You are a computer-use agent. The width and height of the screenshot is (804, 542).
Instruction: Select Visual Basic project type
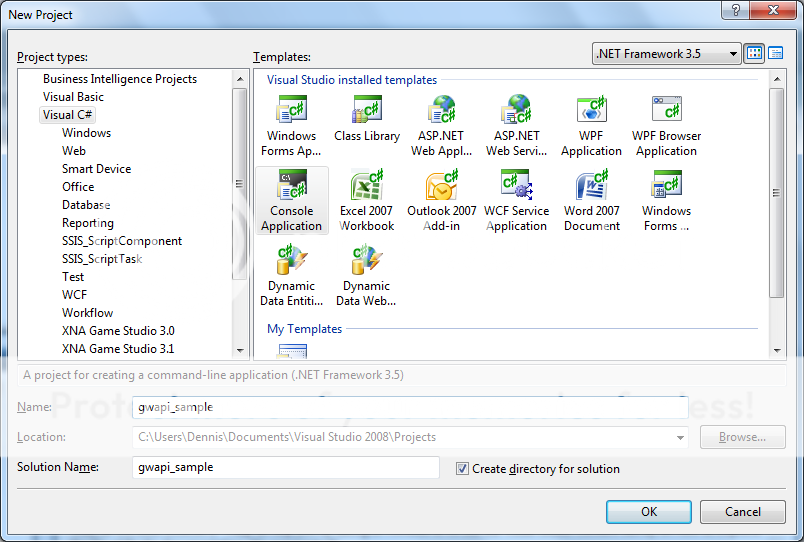point(73,97)
